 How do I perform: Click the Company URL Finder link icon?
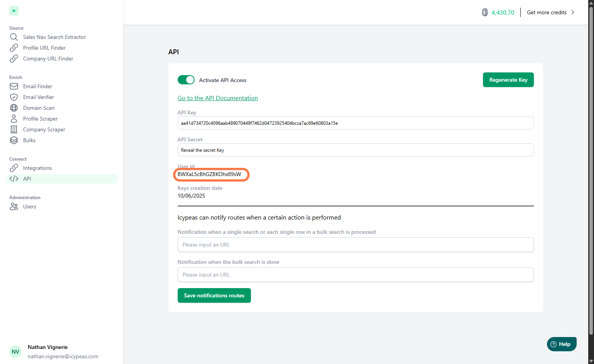(14, 59)
